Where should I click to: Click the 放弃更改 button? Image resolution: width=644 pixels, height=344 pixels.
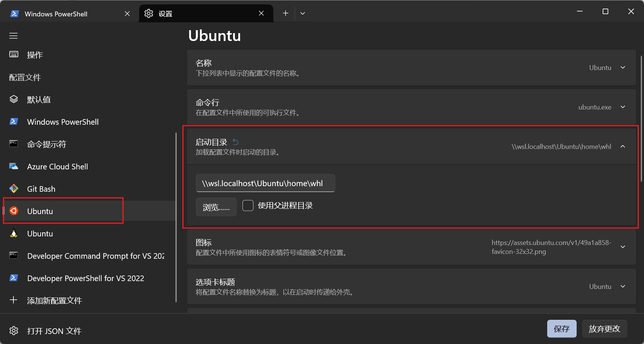(x=604, y=329)
